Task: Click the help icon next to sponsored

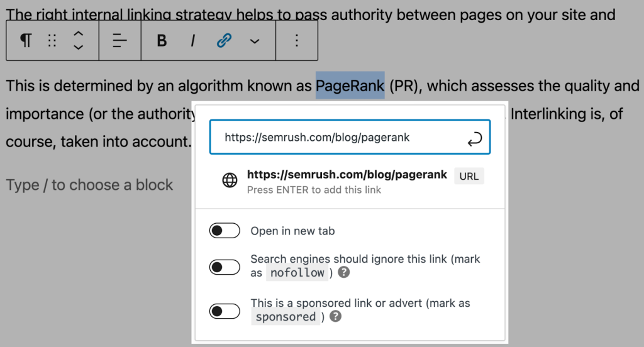Action: coord(336,316)
